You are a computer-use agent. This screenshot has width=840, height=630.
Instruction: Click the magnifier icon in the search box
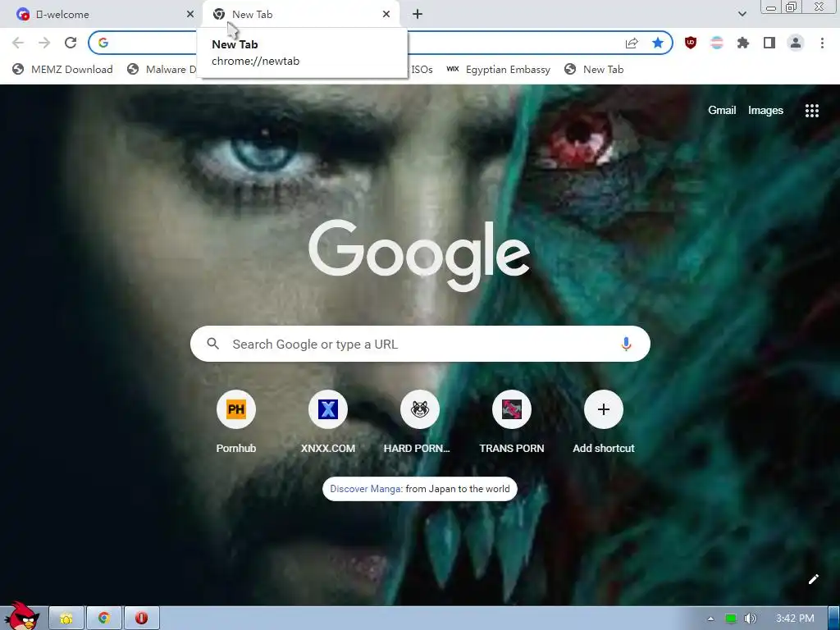[x=212, y=344]
